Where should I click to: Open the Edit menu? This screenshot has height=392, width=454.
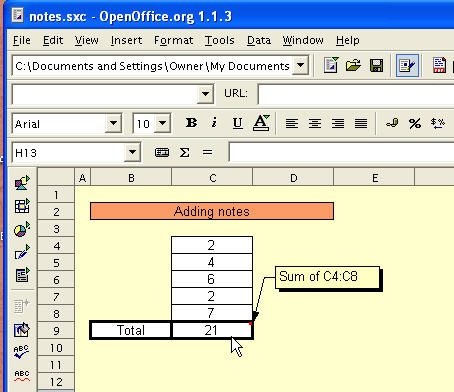click(53, 40)
